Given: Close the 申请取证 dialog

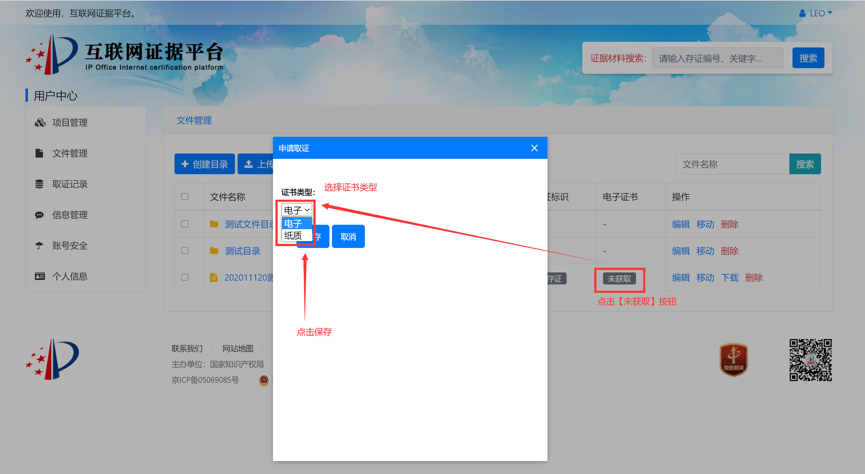Looking at the screenshot, I should click(534, 148).
